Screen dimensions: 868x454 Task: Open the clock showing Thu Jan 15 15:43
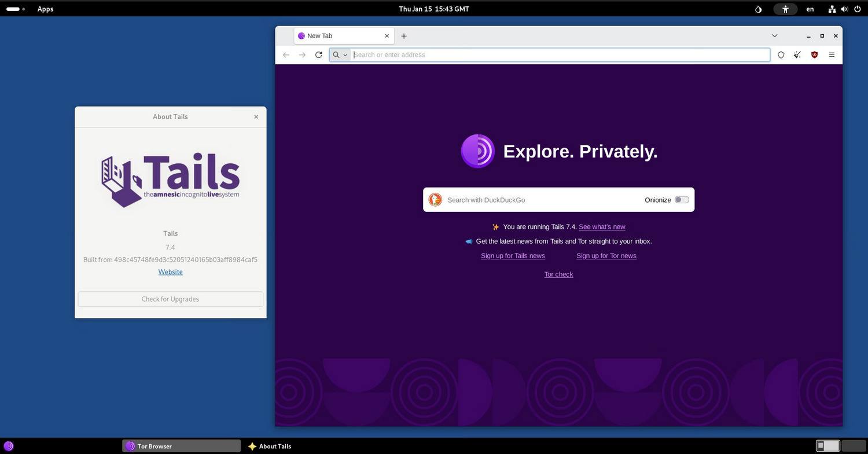click(x=434, y=9)
